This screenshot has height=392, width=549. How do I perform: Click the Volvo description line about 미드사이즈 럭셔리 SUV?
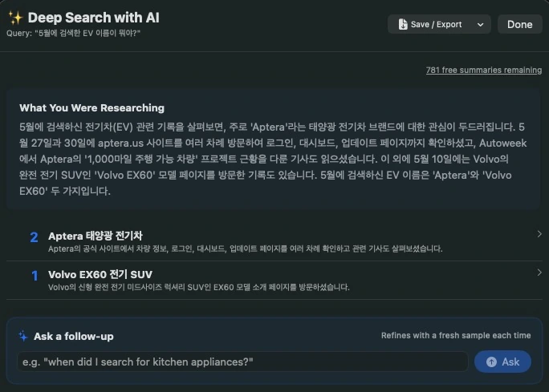coord(199,288)
